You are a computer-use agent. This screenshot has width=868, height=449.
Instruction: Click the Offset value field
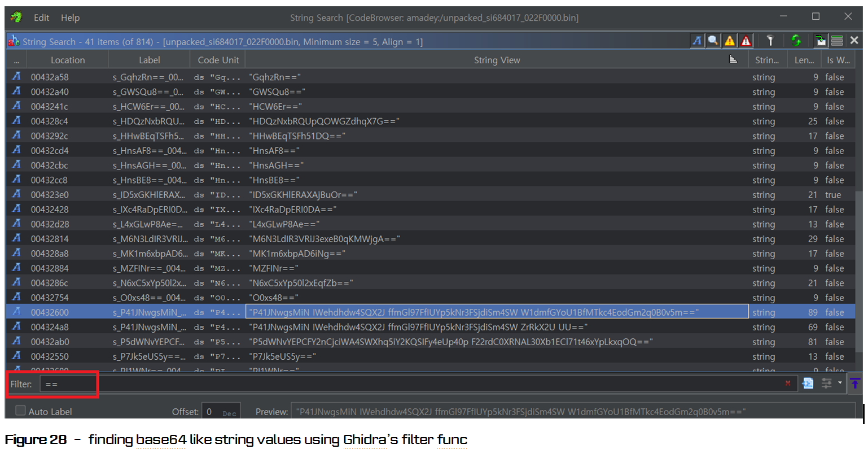[221, 412]
